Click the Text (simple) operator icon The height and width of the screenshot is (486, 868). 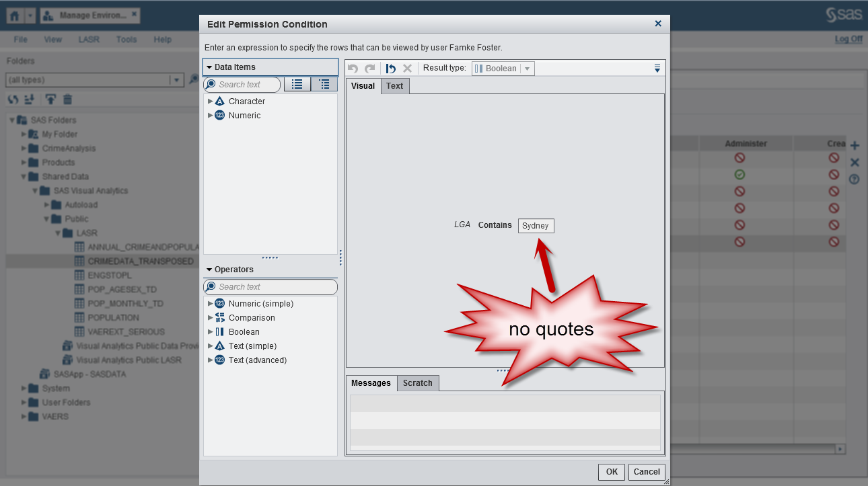click(219, 346)
